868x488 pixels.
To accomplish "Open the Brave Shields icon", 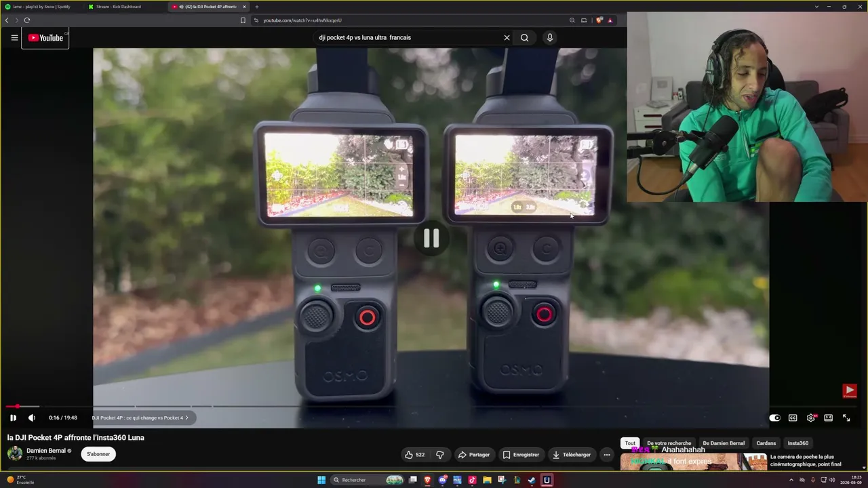I will point(599,20).
